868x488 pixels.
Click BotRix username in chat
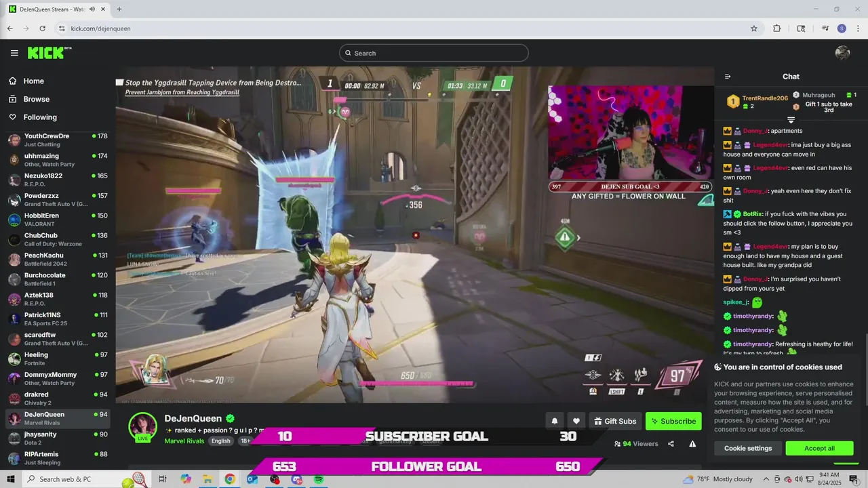[753, 213]
